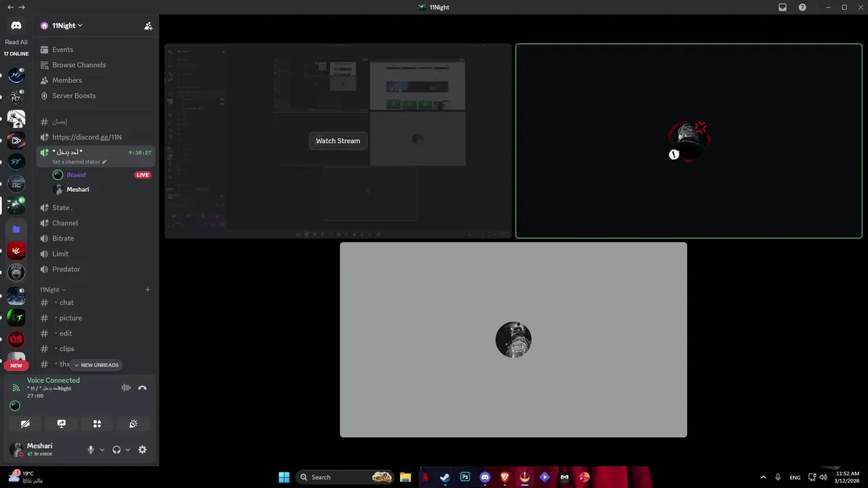Open the soundboard button

(133, 424)
